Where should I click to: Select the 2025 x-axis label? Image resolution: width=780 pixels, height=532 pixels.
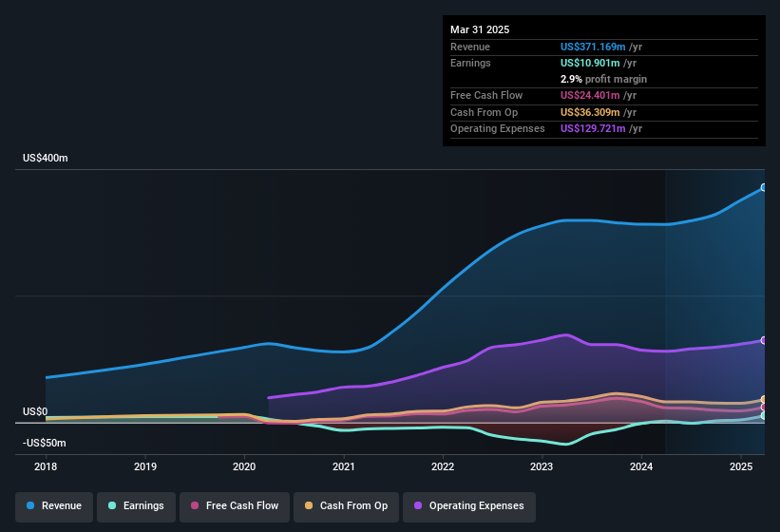(741, 466)
